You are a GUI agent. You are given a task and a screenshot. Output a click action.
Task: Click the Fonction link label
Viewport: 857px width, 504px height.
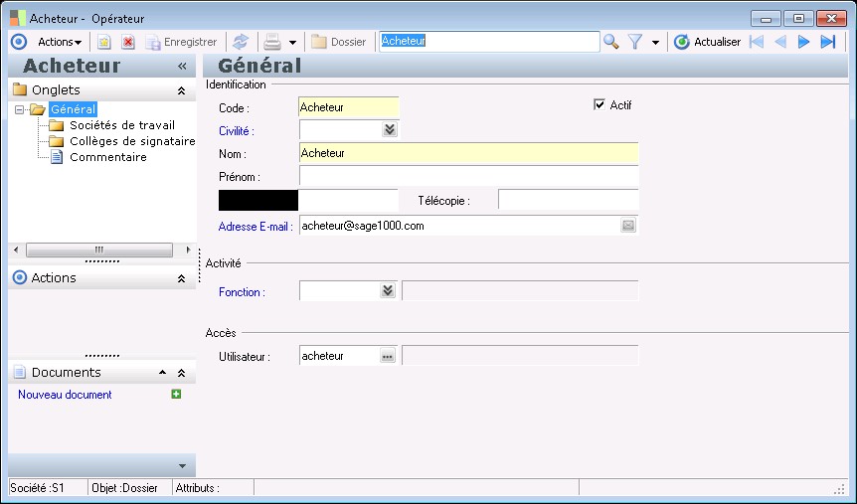point(242,292)
